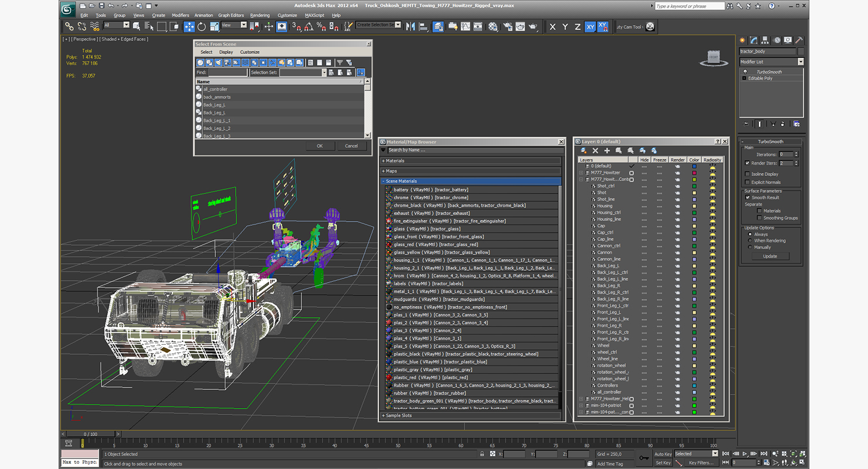Viewport: 868px width, 469px height.
Task: Click Delete Layer X icon in Layer dialog
Action: 595,151
